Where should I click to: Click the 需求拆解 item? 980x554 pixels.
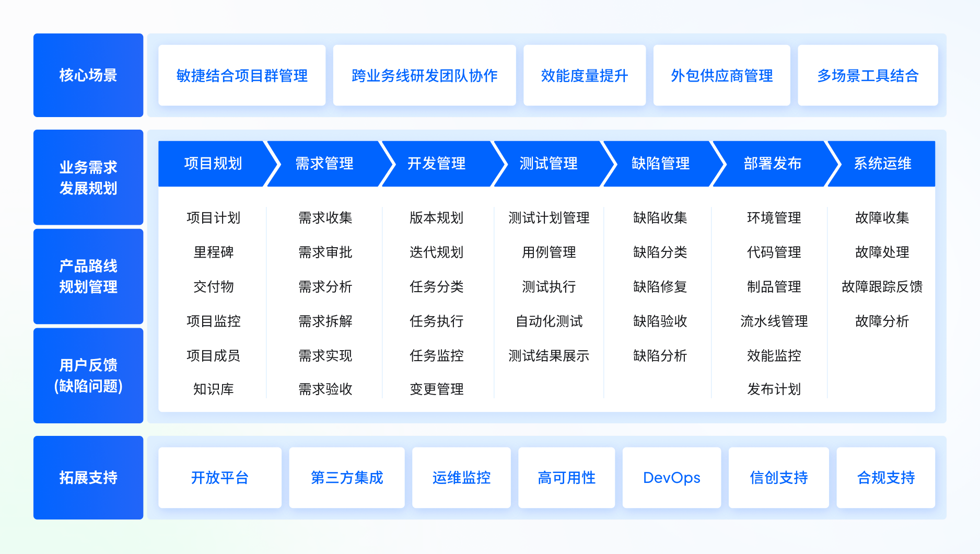click(x=325, y=321)
